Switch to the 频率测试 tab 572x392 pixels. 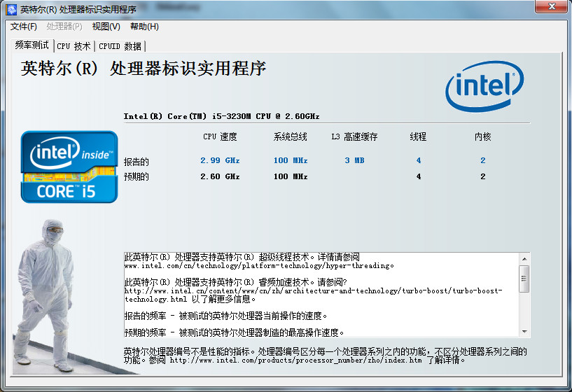pyautogui.click(x=32, y=45)
